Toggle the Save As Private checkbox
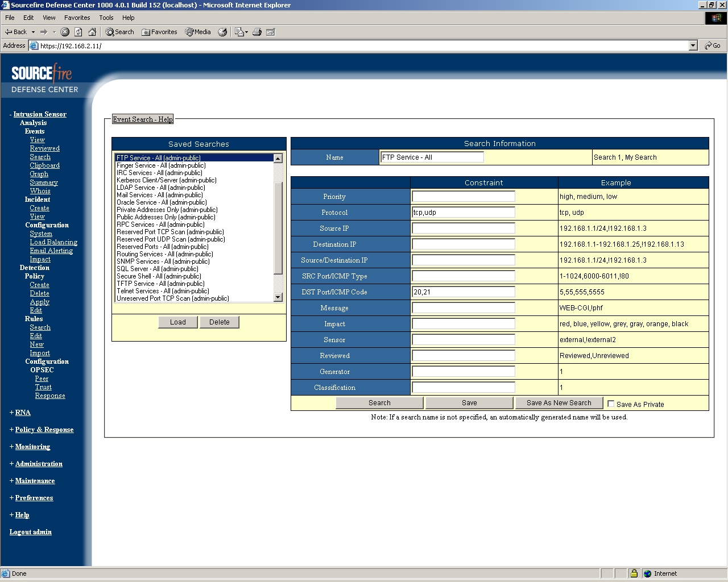The height and width of the screenshot is (582, 728). point(611,404)
